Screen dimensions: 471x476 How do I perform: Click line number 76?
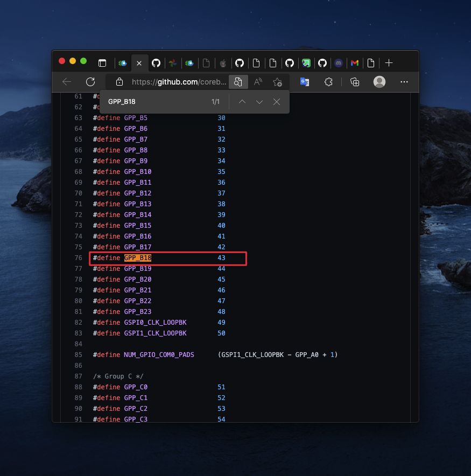coord(79,258)
